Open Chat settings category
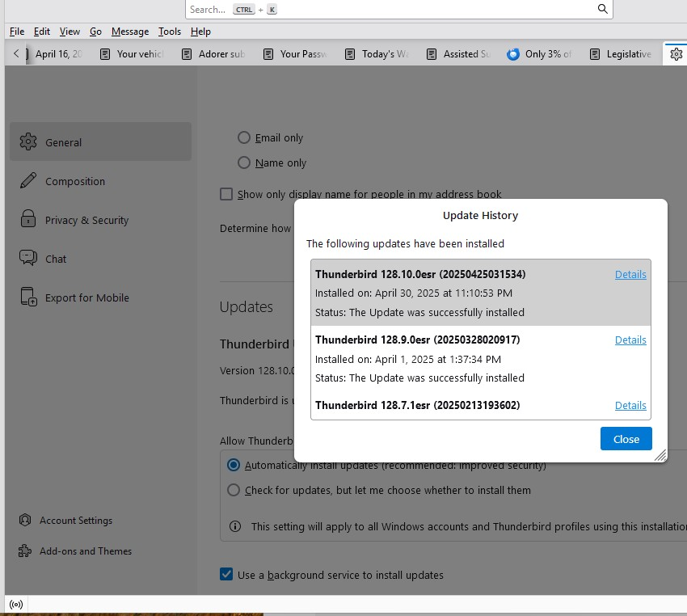The image size is (687, 616). coord(100,259)
